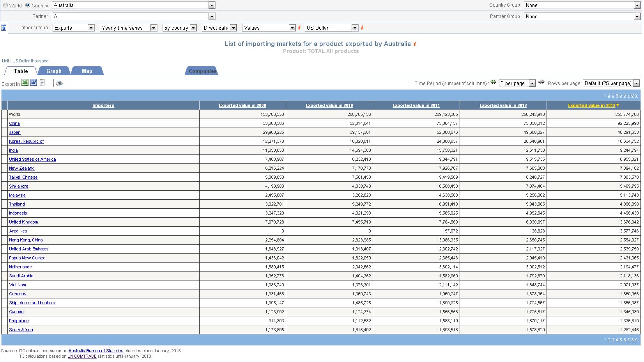Open the China importer link
The image size is (644, 362).
(x=14, y=123)
